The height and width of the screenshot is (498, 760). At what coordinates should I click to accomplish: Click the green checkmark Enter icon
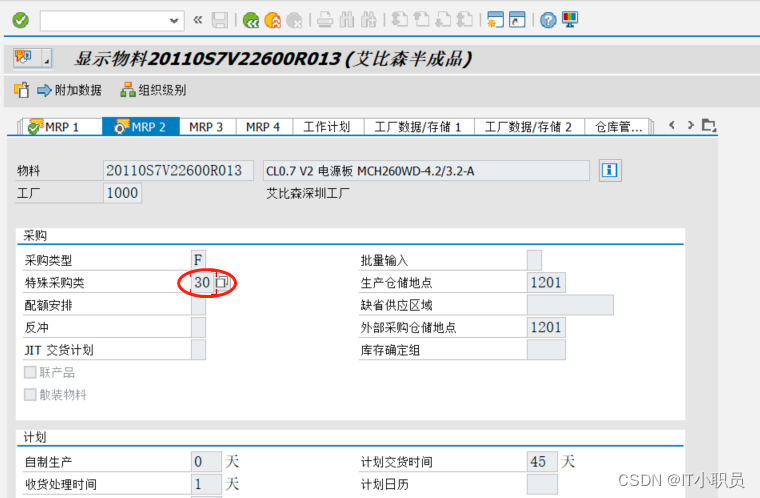[20, 20]
